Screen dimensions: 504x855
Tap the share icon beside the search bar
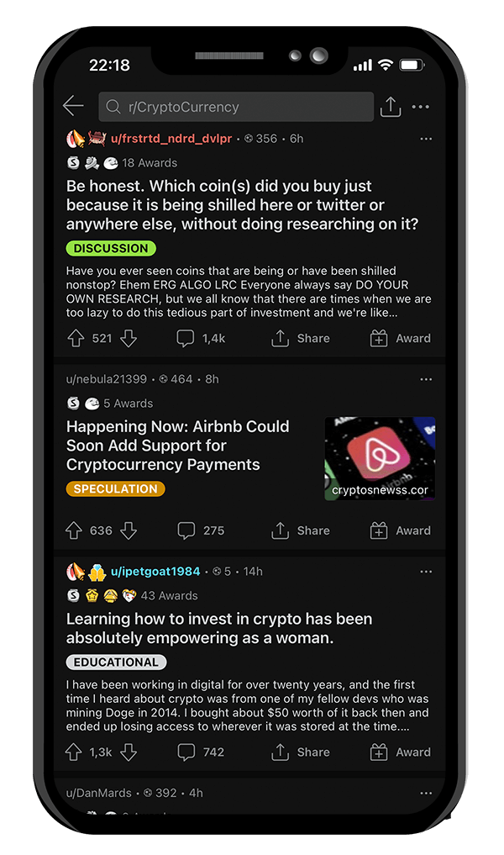point(390,106)
